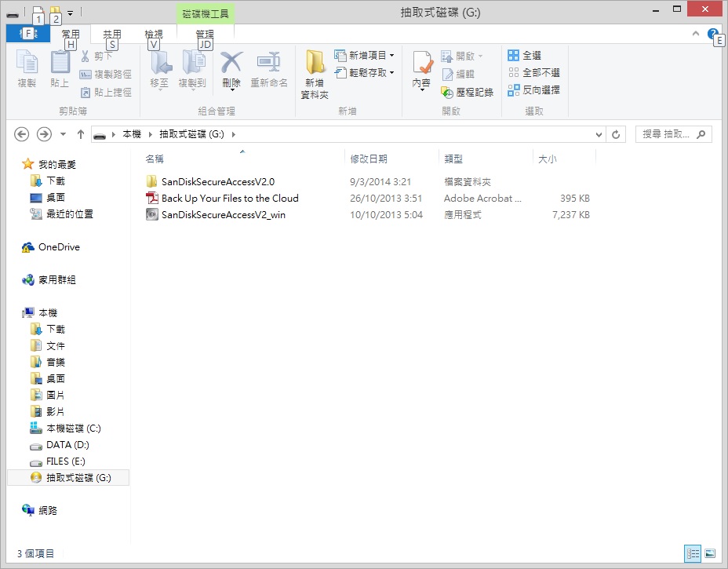Screen dimensions: 728x569
Task: Switch to Details view layout
Action: [x=693, y=553]
